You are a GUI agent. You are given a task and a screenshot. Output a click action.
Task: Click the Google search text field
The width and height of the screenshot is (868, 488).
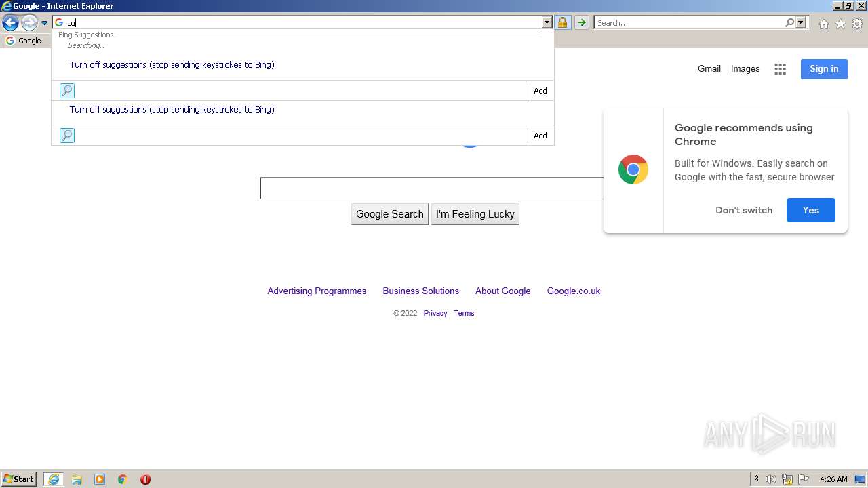point(431,188)
